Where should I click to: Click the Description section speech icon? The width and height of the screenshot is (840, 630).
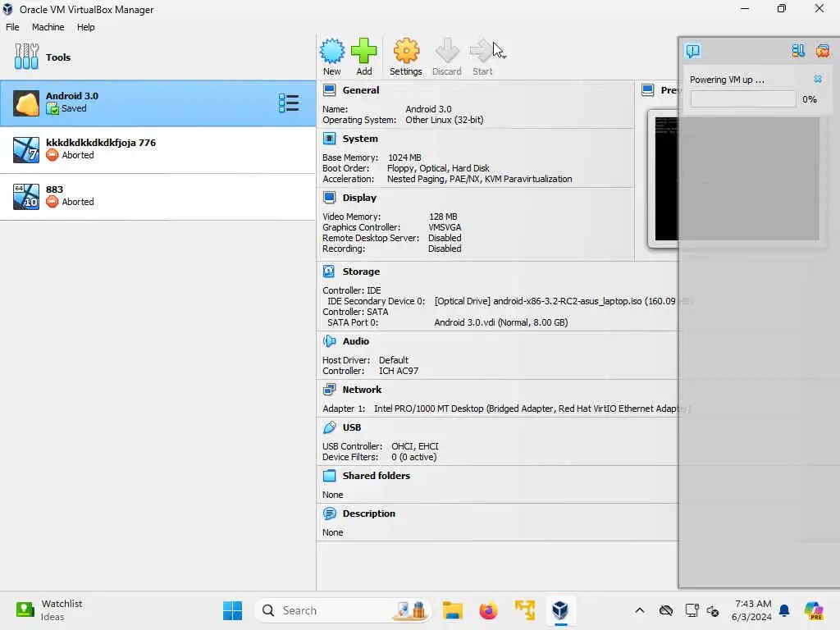click(x=329, y=514)
